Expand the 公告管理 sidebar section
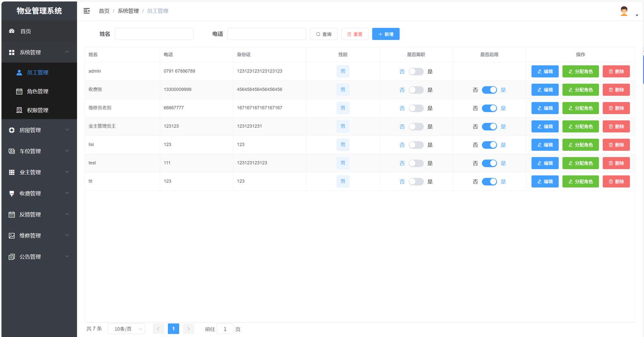This screenshot has height=337, width=644. [x=30, y=257]
